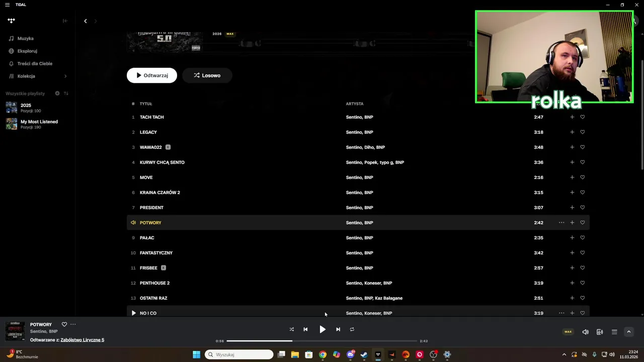Like now playing POTWORY in player bar

click(64, 324)
